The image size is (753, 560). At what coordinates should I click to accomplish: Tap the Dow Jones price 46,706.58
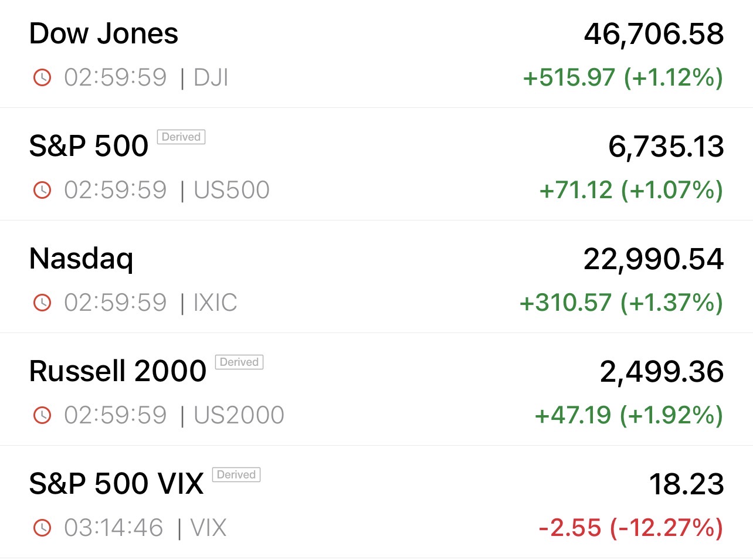tap(654, 33)
